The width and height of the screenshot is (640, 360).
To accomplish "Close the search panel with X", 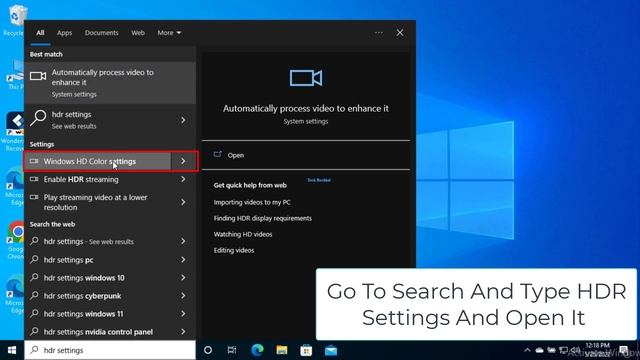I will [400, 33].
